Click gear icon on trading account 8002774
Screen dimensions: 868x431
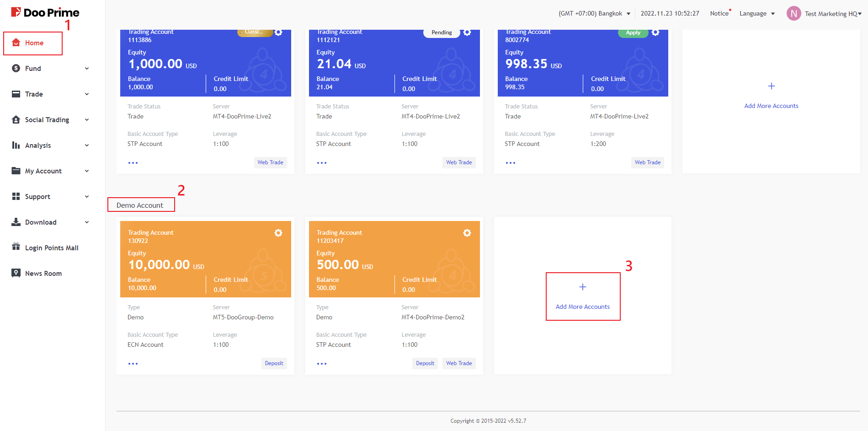point(655,32)
